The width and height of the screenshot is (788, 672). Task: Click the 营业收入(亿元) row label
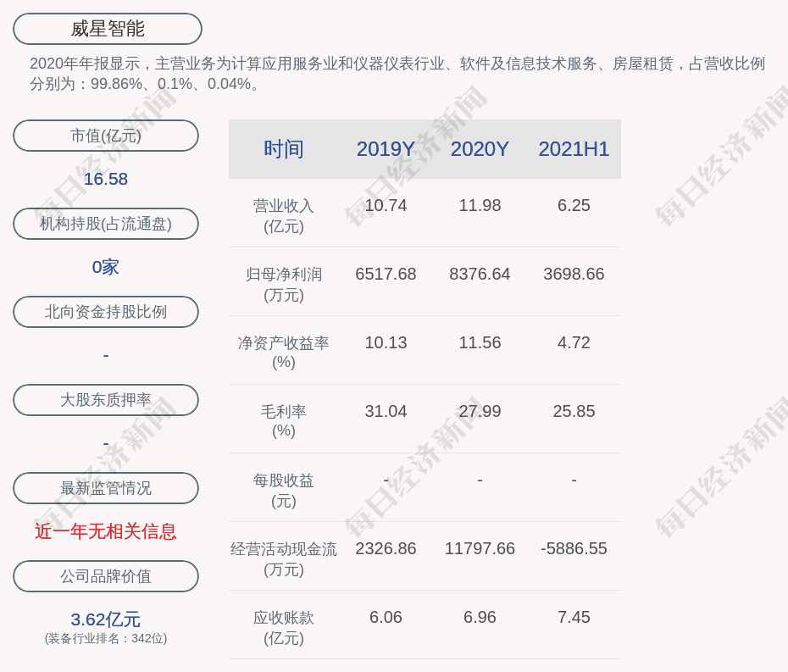[284, 215]
